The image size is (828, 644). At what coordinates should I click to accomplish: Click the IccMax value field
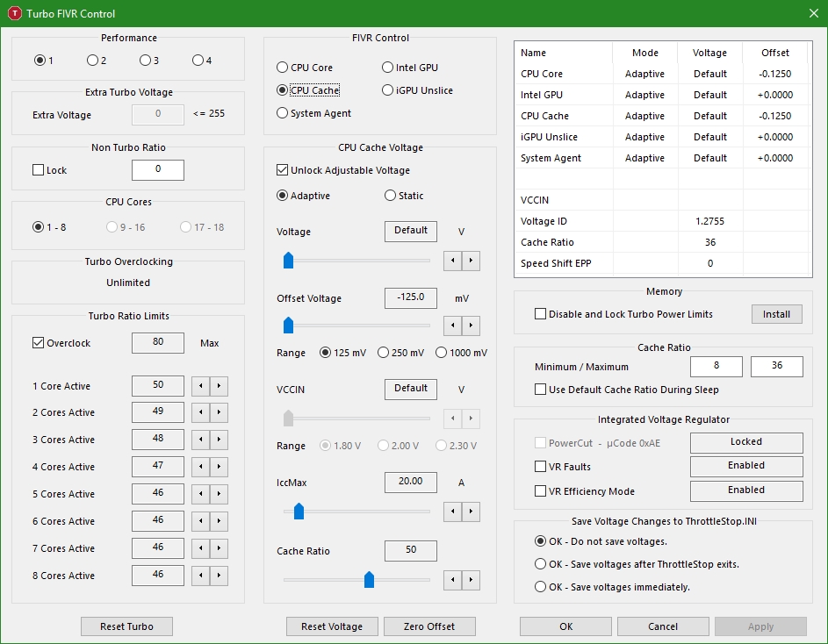[x=411, y=482]
